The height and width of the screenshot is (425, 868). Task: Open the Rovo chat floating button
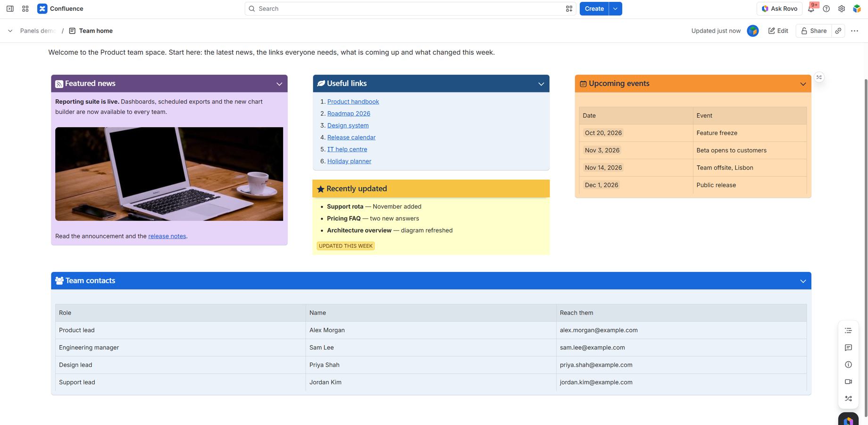(x=848, y=419)
